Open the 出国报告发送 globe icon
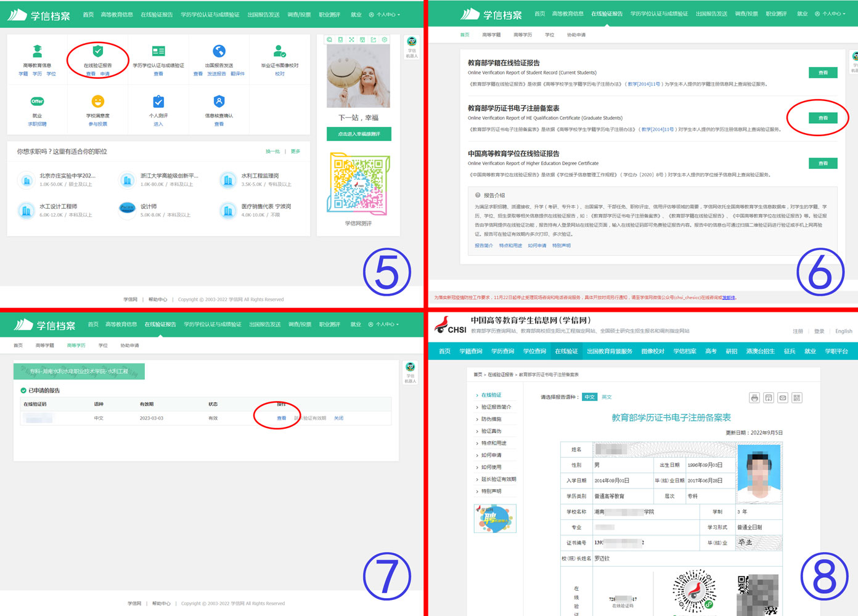Image resolution: width=858 pixels, height=616 pixels. (x=219, y=51)
